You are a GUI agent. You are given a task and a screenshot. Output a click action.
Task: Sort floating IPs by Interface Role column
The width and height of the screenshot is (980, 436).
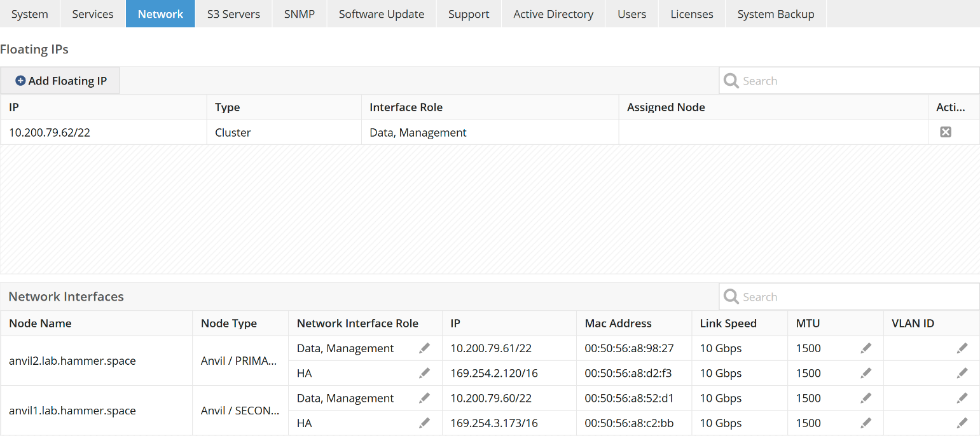[x=490, y=107]
